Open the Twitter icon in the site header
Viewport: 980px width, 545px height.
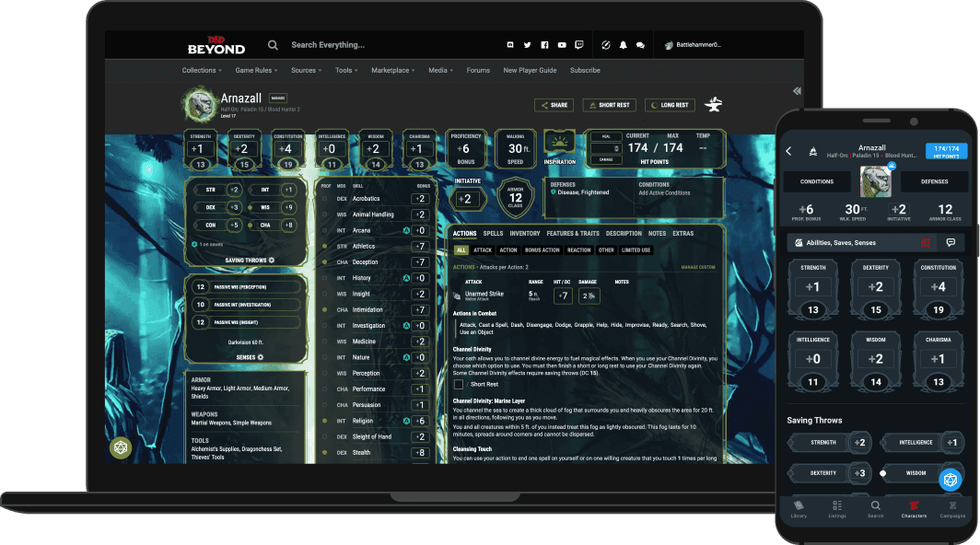527,44
